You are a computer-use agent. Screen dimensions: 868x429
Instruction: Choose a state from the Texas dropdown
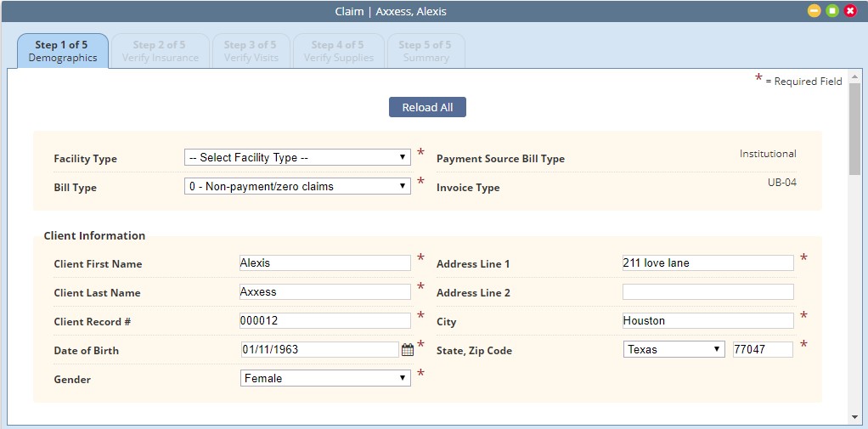(x=674, y=349)
